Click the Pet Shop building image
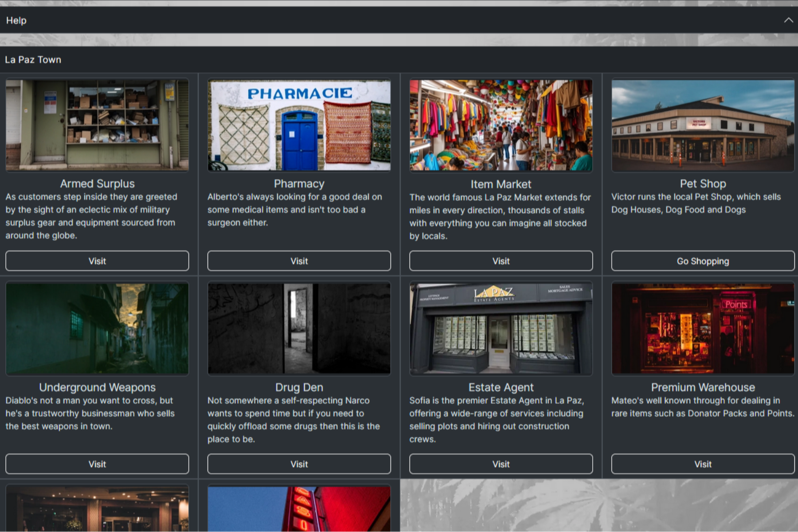The height and width of the screenshot is (532, 798). pyautogui.click(x=703, y=125)
